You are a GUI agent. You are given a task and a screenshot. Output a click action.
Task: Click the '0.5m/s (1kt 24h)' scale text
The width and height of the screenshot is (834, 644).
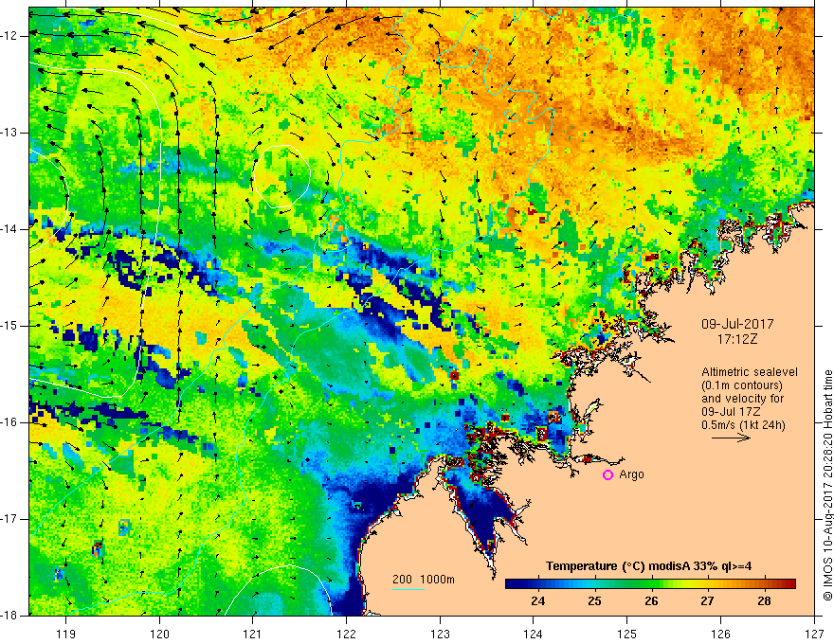tap(743, 425)
